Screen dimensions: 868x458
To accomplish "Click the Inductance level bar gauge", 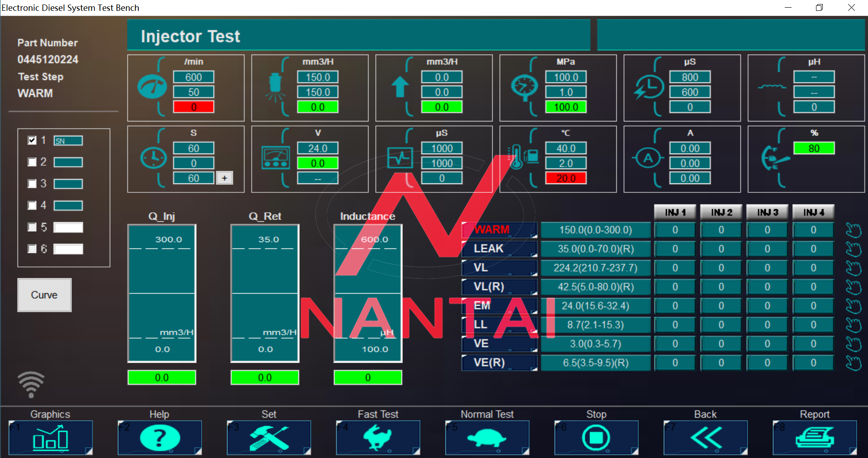I will (x=368, y=294).
